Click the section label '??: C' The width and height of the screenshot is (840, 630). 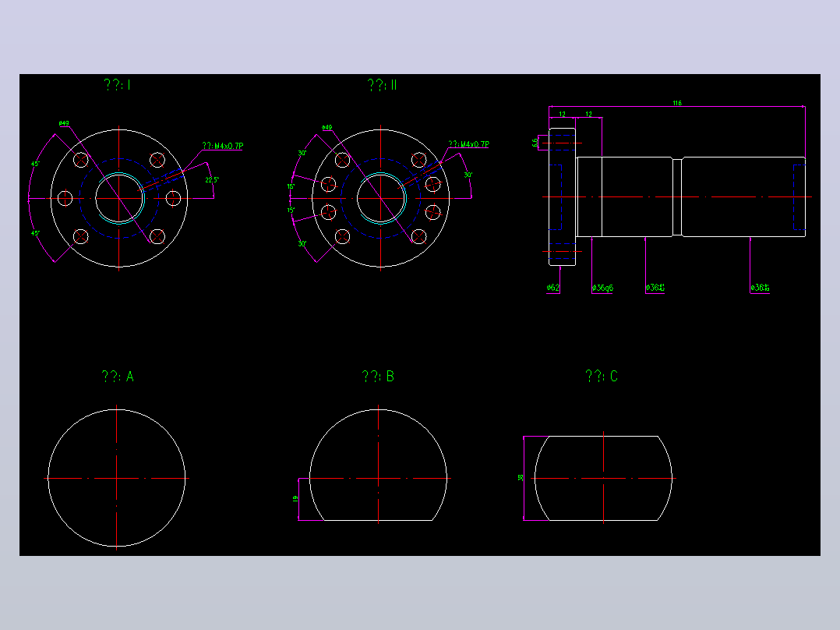click(x=602, y=377)
